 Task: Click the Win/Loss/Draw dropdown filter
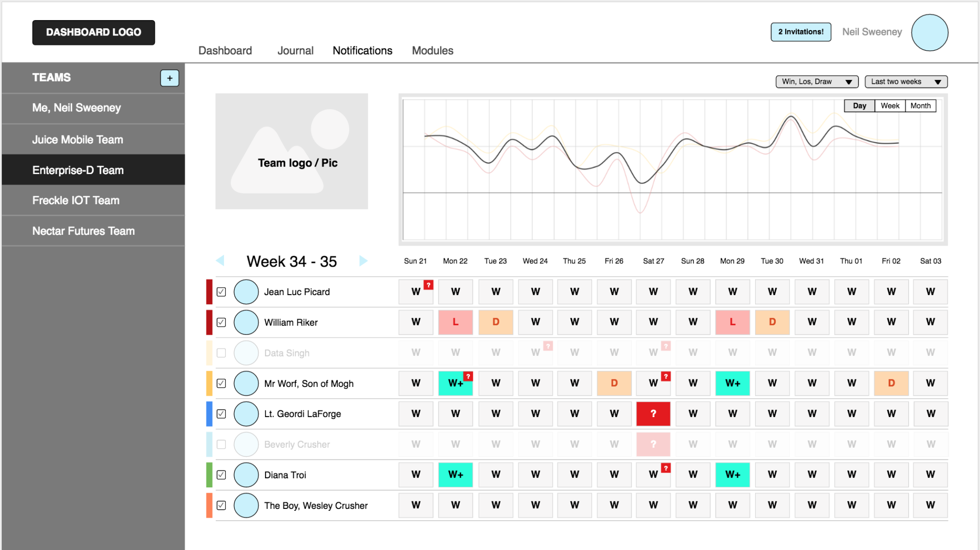pyautogui.click(x=816, y=81)
